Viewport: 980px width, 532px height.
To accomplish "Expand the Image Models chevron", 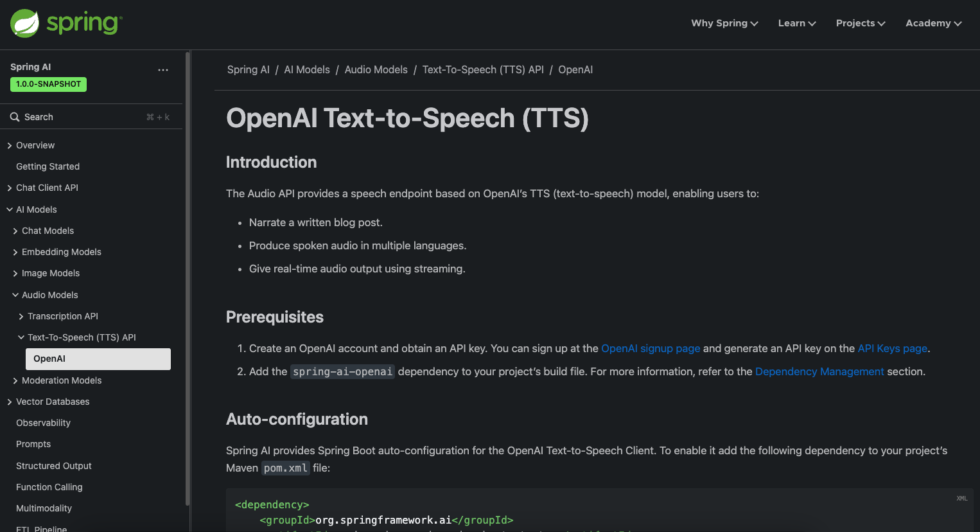I will [x=15, y=274].
